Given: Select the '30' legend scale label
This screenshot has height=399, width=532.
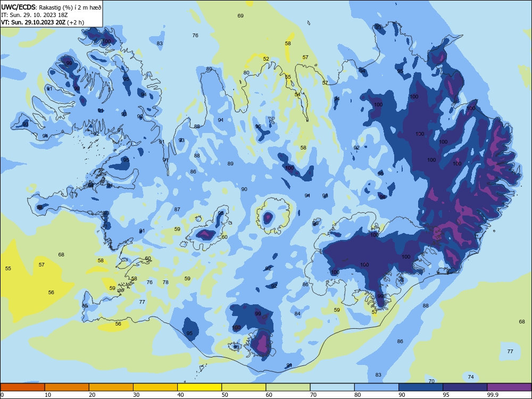Looking at the screenshot, I should pyautogui.click(x=136, y=395).
